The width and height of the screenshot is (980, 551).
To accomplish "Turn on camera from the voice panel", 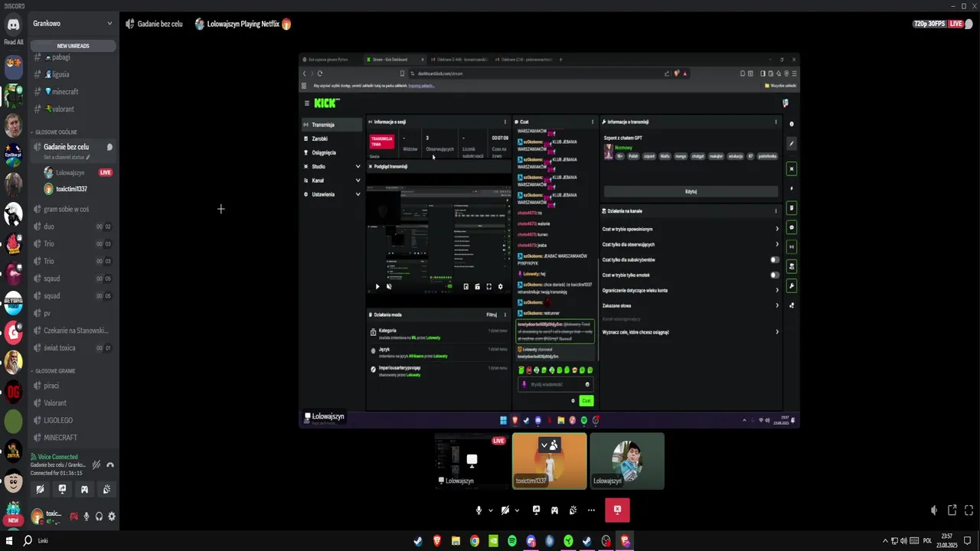I will click(x=40, y=489).
